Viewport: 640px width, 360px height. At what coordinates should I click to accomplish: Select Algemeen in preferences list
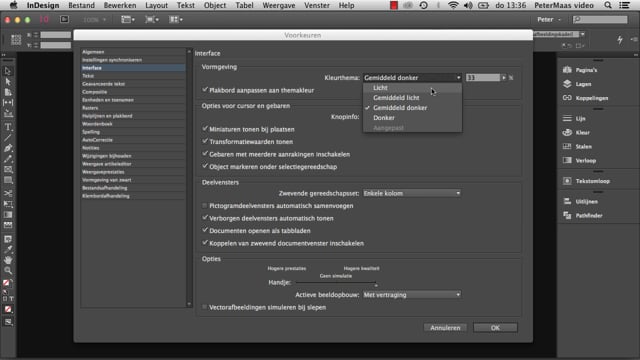133,52
